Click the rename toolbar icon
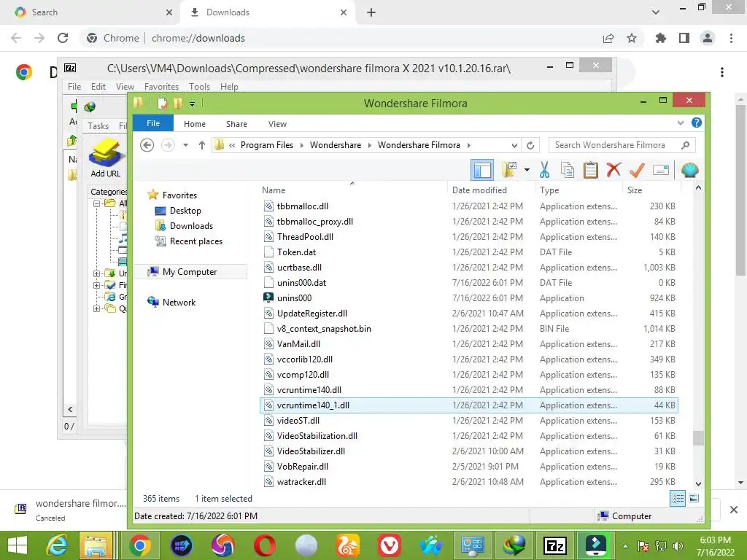 (x=661, y=170)
